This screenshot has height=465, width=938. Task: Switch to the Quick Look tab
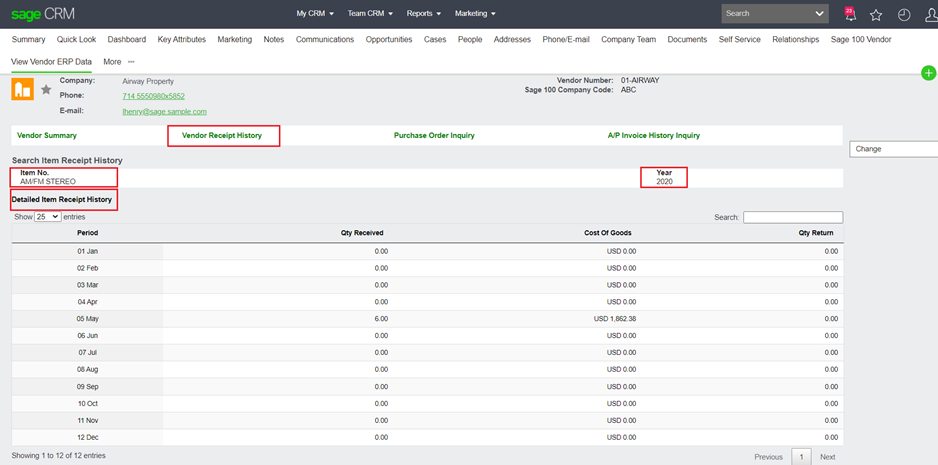(x=77, y=39)
